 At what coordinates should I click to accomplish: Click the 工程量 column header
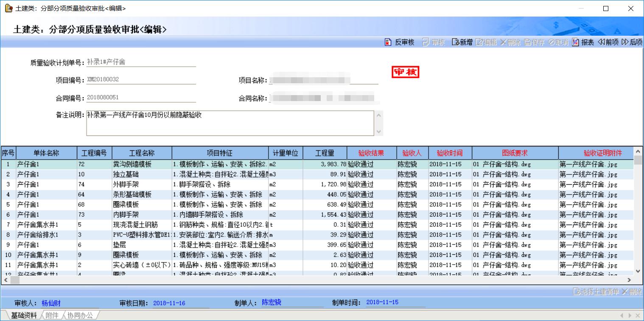coord(325,153)
